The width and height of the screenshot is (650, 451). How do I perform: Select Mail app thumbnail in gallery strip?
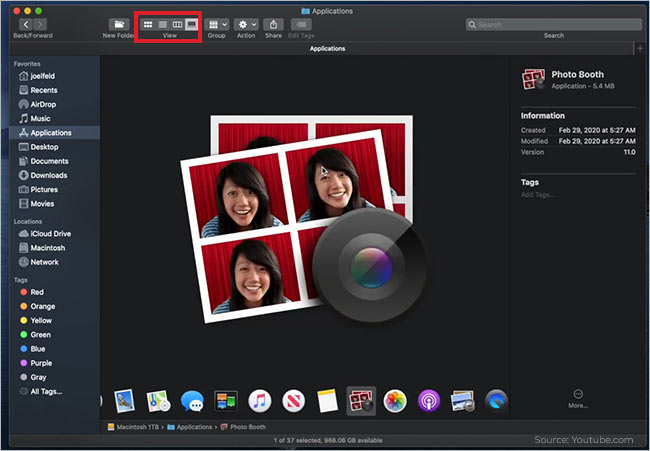[x=124, y=401]
